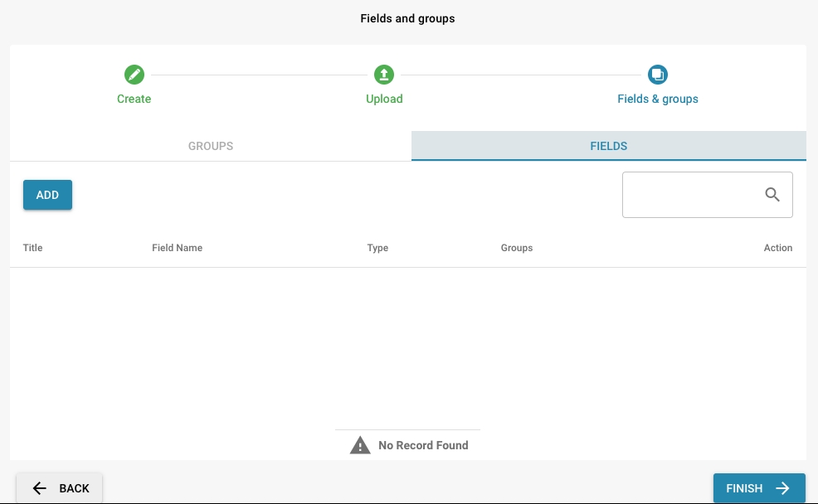Click the warning triangle icon
818x504 pixels.
click(x=360, y=445)
